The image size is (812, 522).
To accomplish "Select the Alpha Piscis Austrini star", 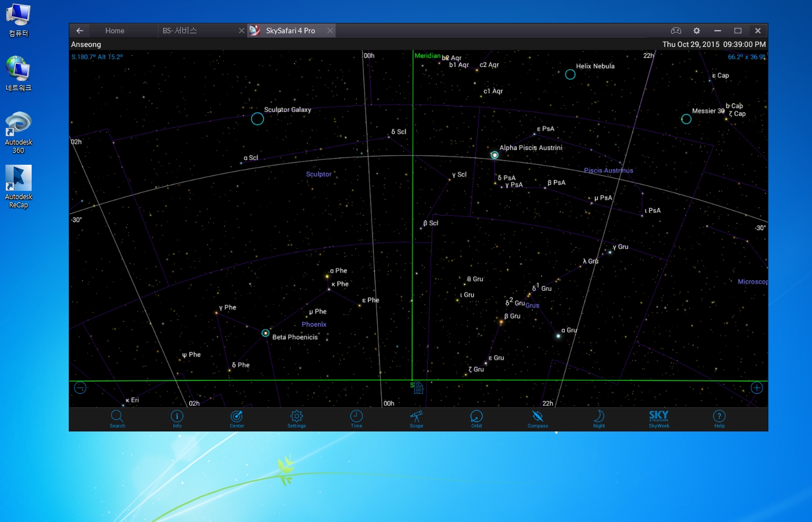I will (x=494, y=155).
